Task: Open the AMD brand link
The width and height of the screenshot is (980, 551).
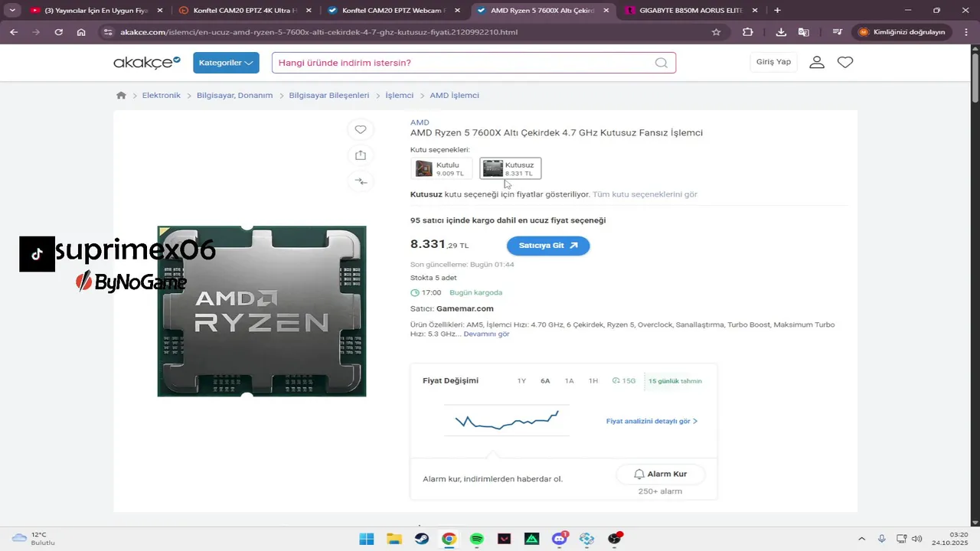Action: coord(420,122)
